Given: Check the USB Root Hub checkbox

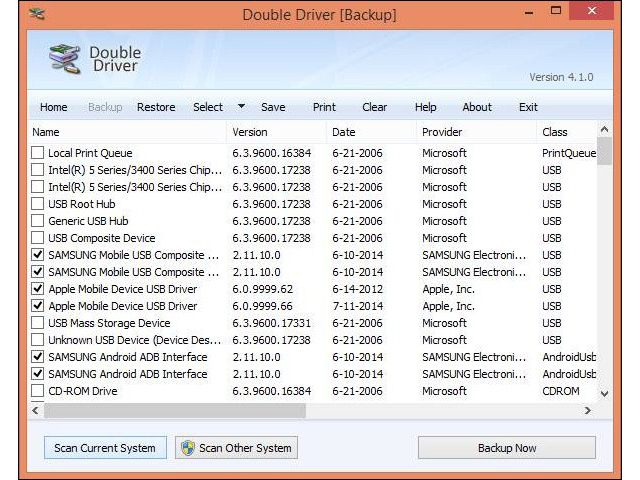Looking at the screenshot, I should pyautogui.click(x=38, y=204).
